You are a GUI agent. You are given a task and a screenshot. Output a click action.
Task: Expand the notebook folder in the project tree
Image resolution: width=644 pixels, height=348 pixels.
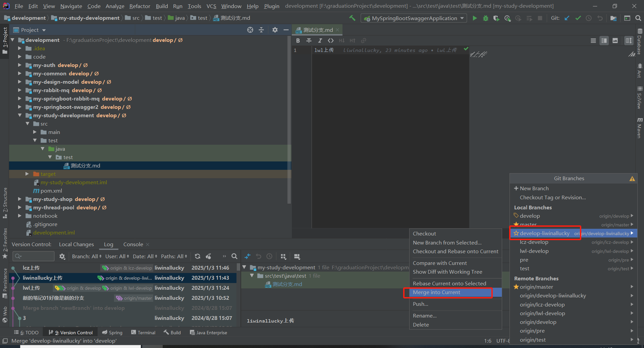tap(20, 216)
